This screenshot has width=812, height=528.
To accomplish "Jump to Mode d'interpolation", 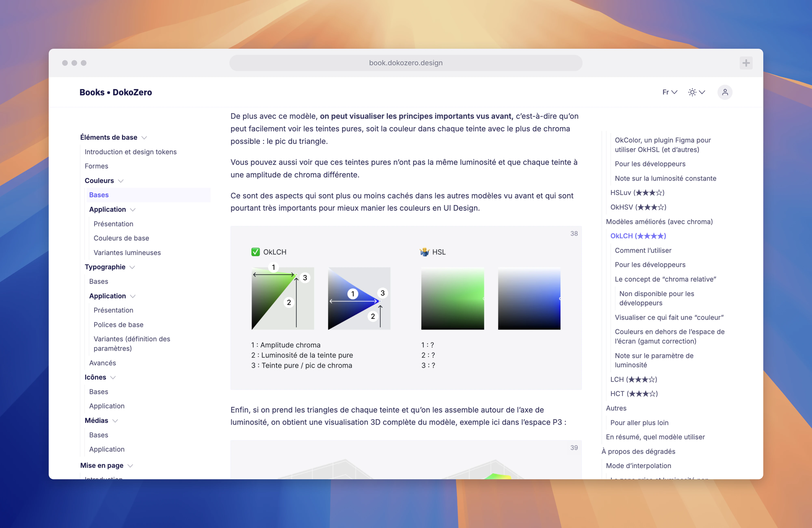I will click(x=638, y=466).
